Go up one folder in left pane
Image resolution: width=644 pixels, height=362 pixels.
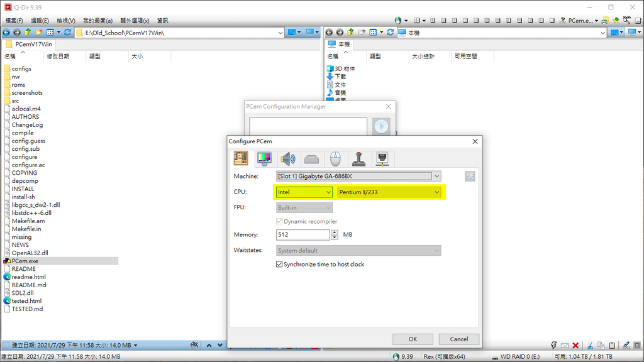point(28,33)
